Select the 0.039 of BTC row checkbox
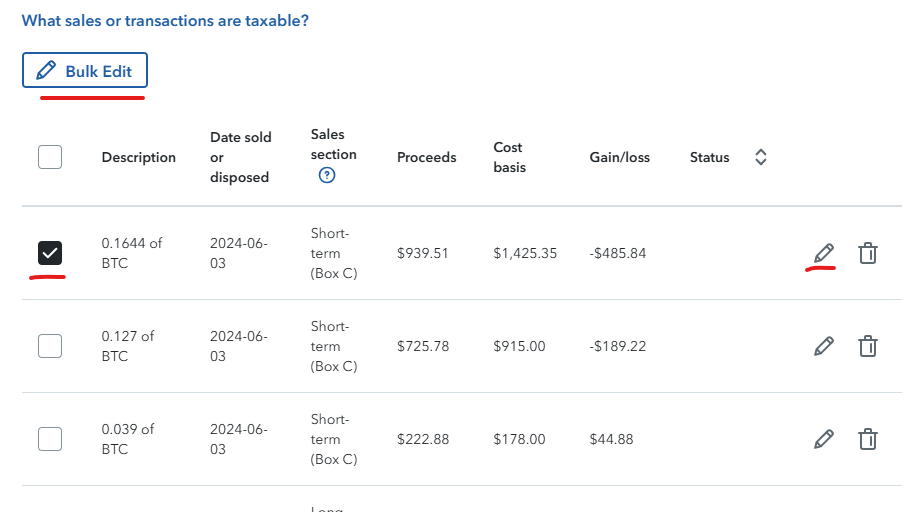This screenshot has height=512, width=908. (x=49, y=439)
